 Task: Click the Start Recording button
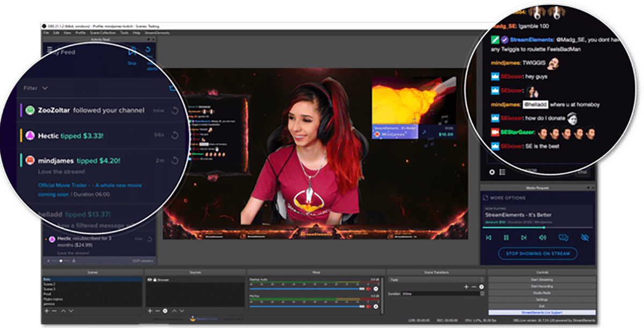click(543, 286)
